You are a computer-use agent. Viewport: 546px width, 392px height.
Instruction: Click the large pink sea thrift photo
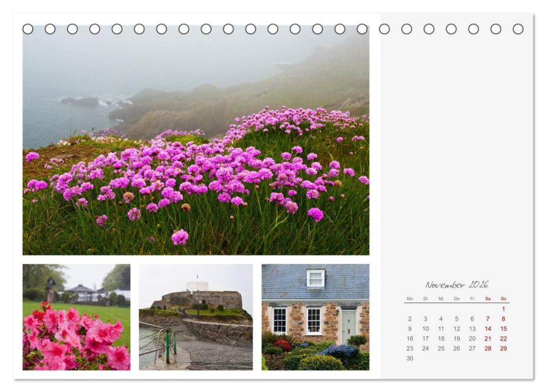pyautogui.click(x=196, y=140)
